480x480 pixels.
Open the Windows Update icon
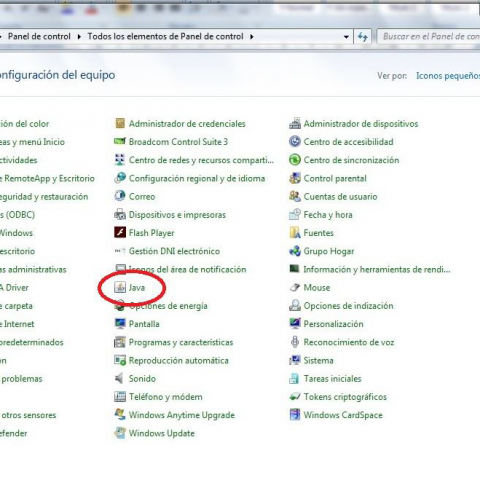click(120, 433)
